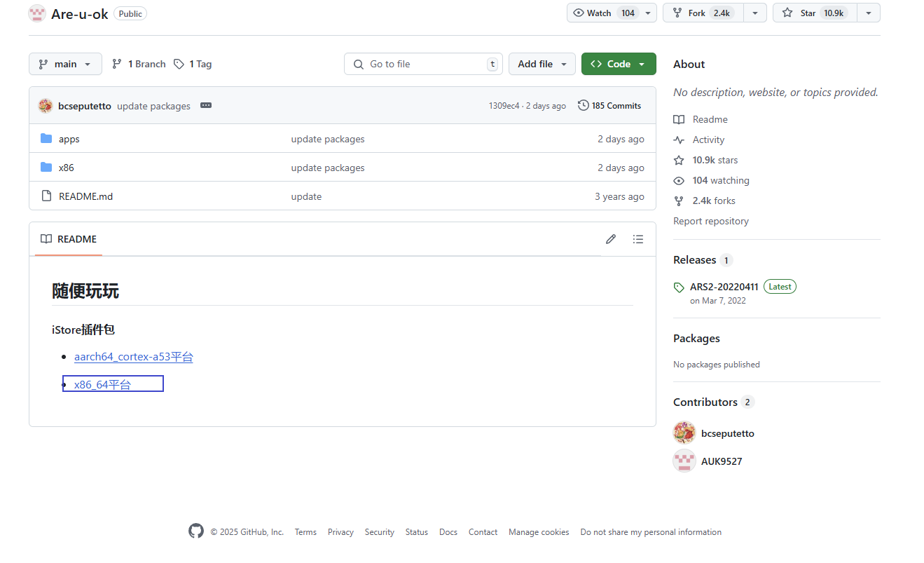View 1 Branch link
This screenshot has height=563, width=924.
(x=139, y=64)
